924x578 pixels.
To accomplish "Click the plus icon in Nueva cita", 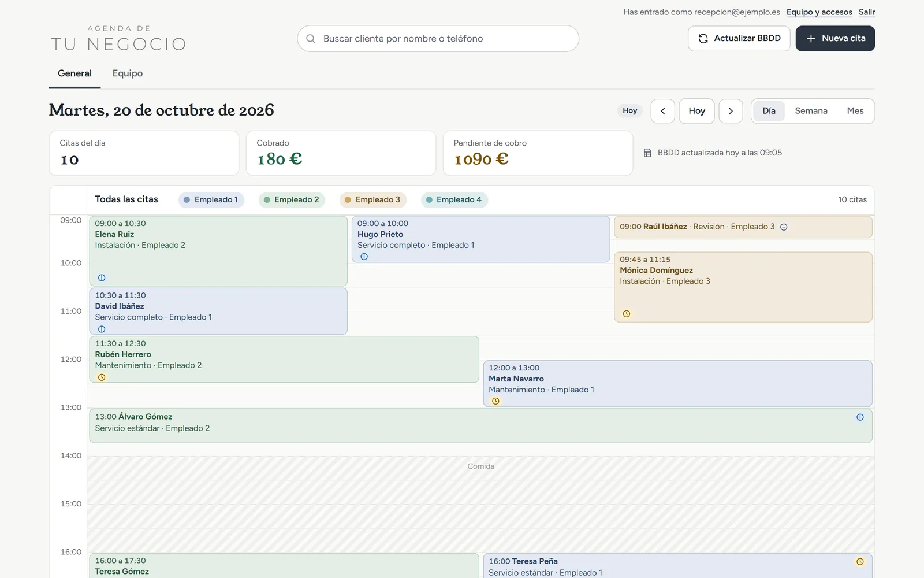I will tap(811, 39).
